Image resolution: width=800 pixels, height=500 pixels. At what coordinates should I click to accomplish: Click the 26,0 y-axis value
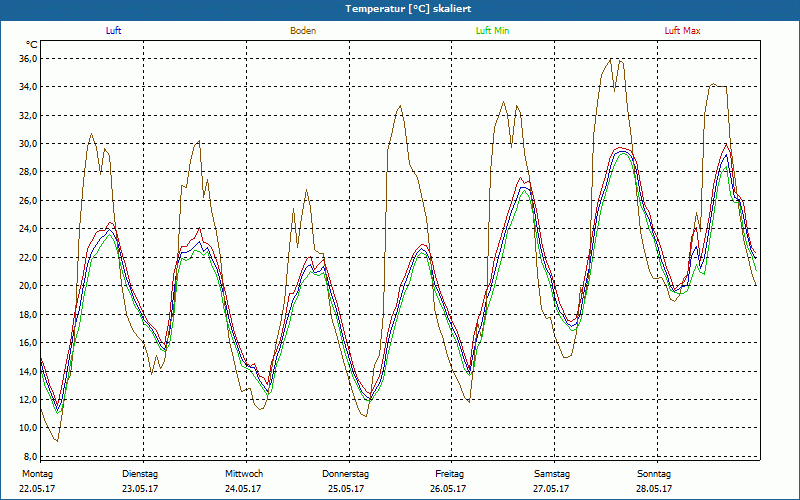click(29, 201)
